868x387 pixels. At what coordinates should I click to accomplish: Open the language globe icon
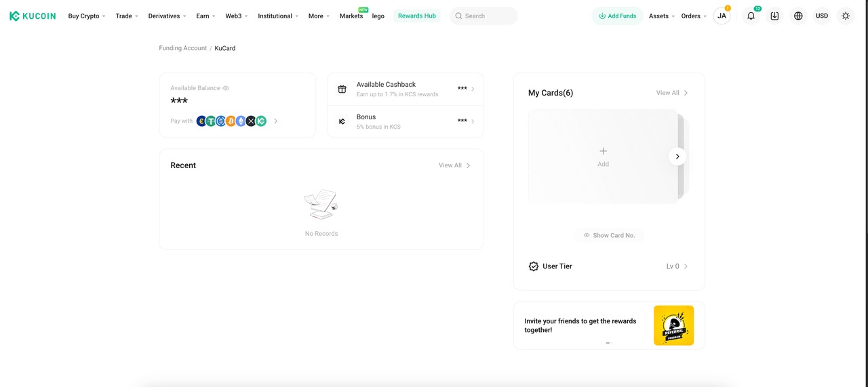click(798, 16)
